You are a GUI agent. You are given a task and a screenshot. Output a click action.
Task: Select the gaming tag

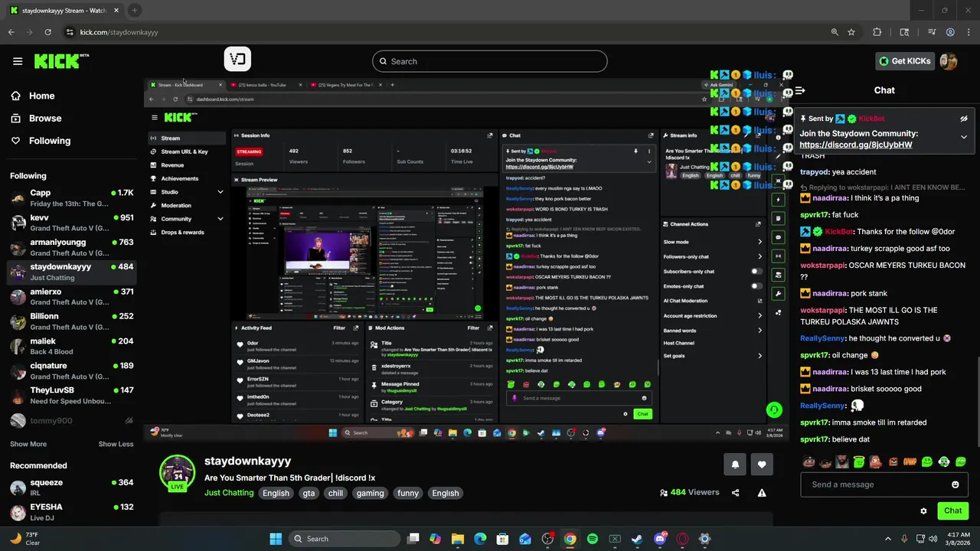pos(370,493)
